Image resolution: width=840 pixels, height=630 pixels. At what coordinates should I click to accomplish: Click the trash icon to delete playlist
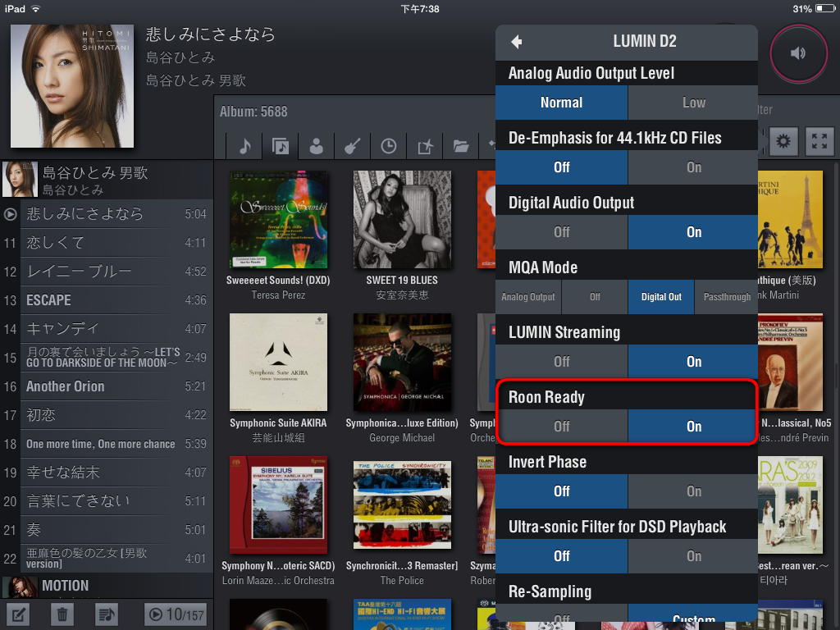pyautogui.click(x=63, y=614)
